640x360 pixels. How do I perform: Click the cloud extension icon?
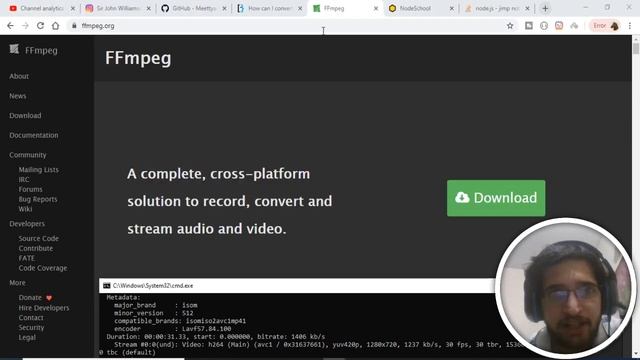[x=574, y=26]
